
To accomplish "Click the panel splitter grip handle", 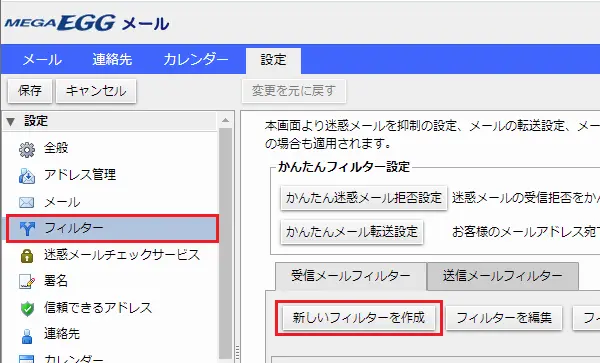I will [x=237, y=352].
